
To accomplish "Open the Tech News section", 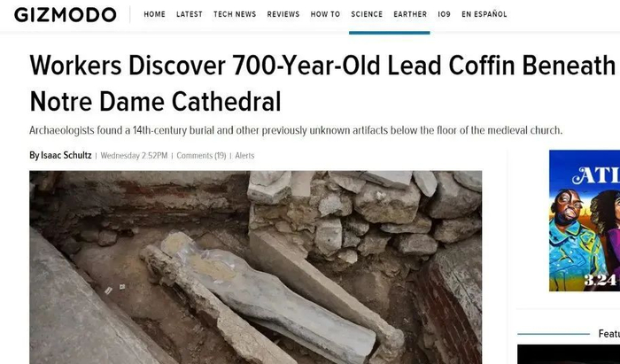I will 235,14.
